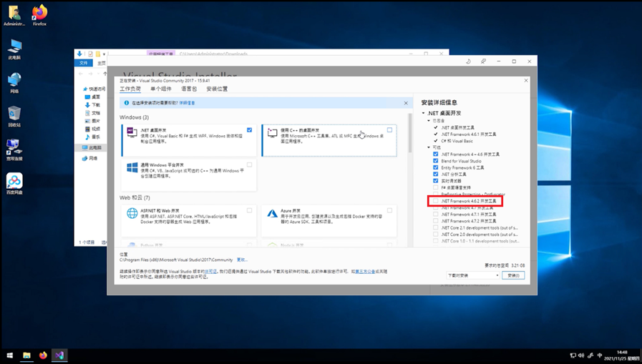Collapse the 可选 optional components section

click(429, 147)
